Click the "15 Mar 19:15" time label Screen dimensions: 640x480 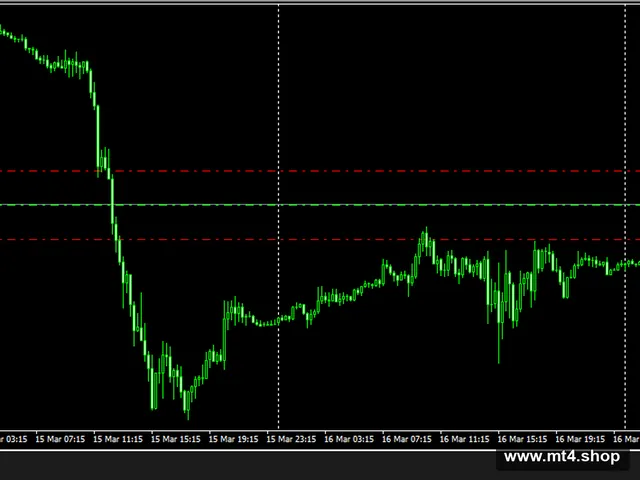(233, 439)
